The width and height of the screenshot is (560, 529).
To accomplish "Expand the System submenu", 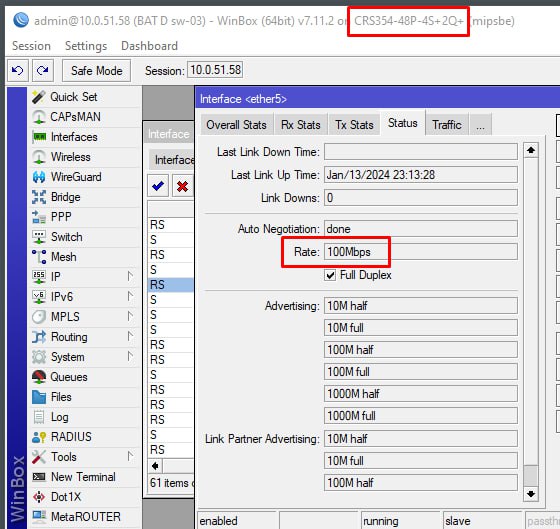I will (x=130, y=357).
